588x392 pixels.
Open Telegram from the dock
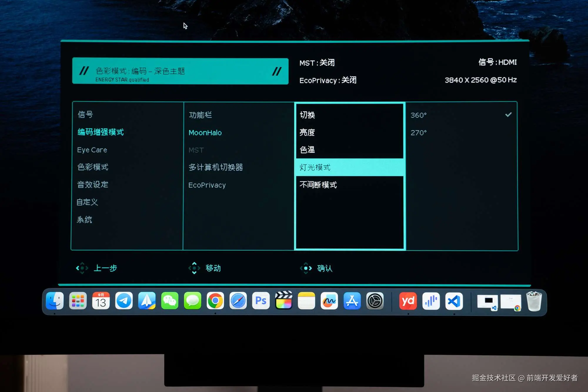pos(124,301)
